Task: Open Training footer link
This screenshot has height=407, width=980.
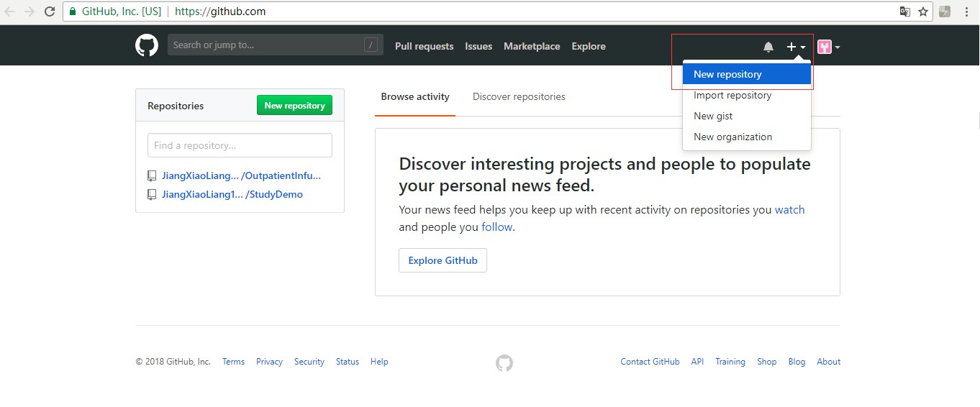Action: (730, 362)
